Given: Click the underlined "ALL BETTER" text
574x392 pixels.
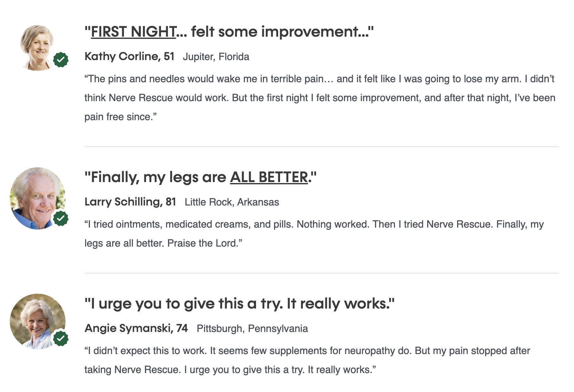Looking at the screenshot, I should tap(269, 177).
